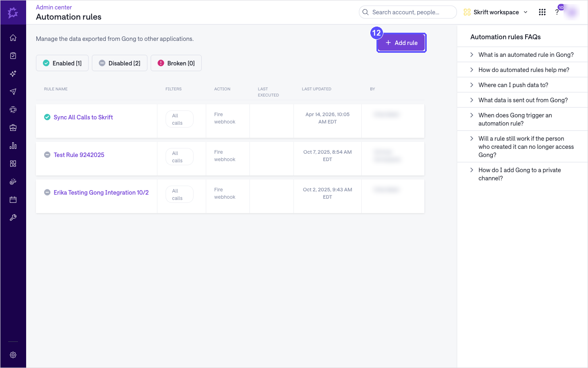The width and height of the screenshot is (588, 368).
Task: Click the Add rule button
Action: click(401, 43)
